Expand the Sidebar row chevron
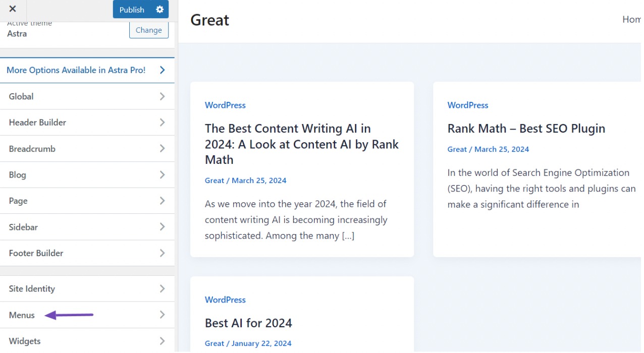This screenshot has height=353, width=644. pos(163,227)
